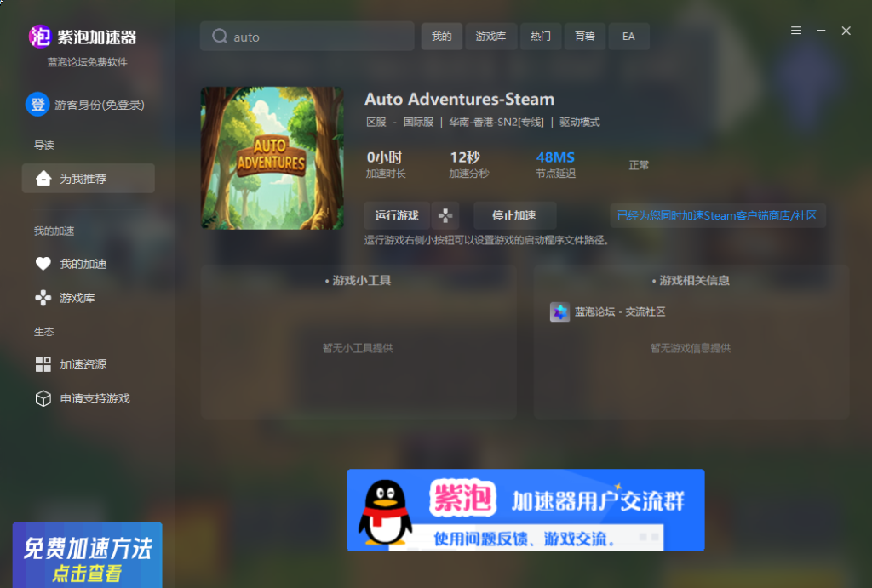This screenshot has height=588, width=872.
Task: Click 停止加速 to stop acceleration
Action: [514, 215]
